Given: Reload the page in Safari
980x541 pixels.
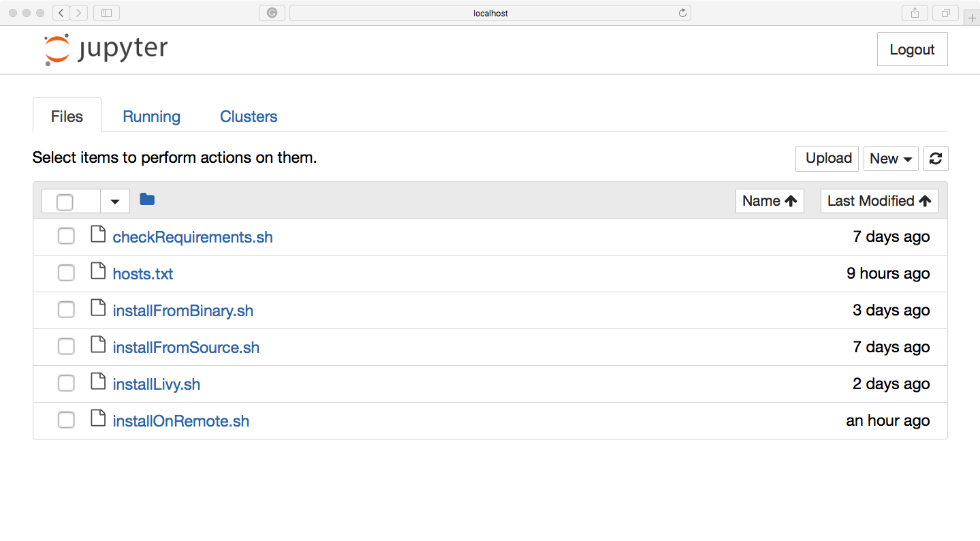Looking at the screenshot, I should 682,13.
